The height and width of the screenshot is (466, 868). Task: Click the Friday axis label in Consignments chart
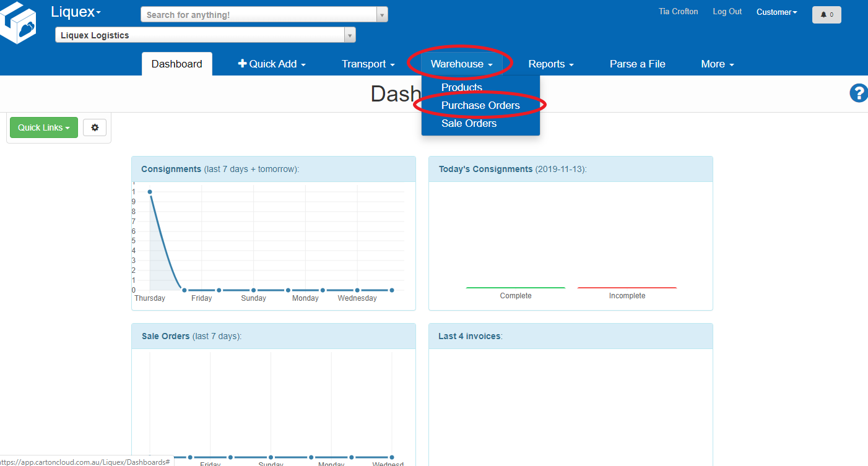coord(202,298)
